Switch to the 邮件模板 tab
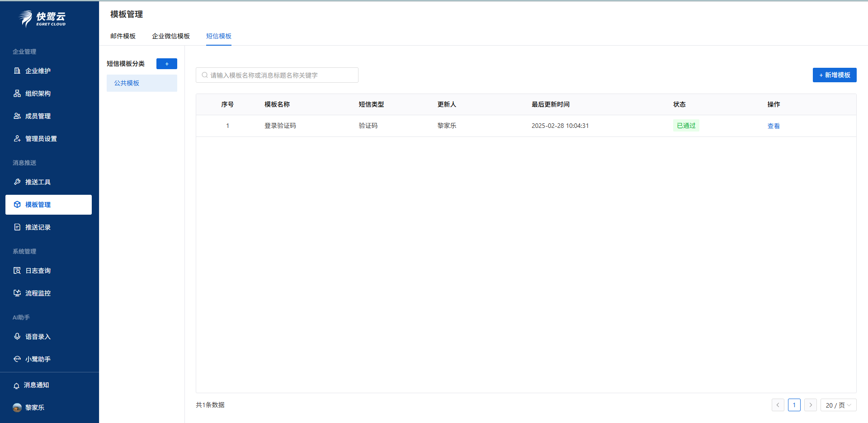The height and width of the screenshot is (423, 868). coord(123,36)
